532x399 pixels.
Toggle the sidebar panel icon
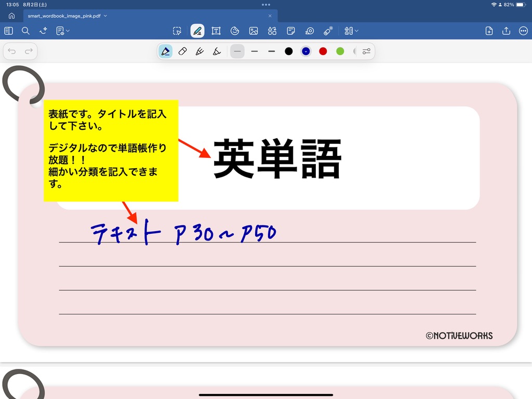pos(8,31)
